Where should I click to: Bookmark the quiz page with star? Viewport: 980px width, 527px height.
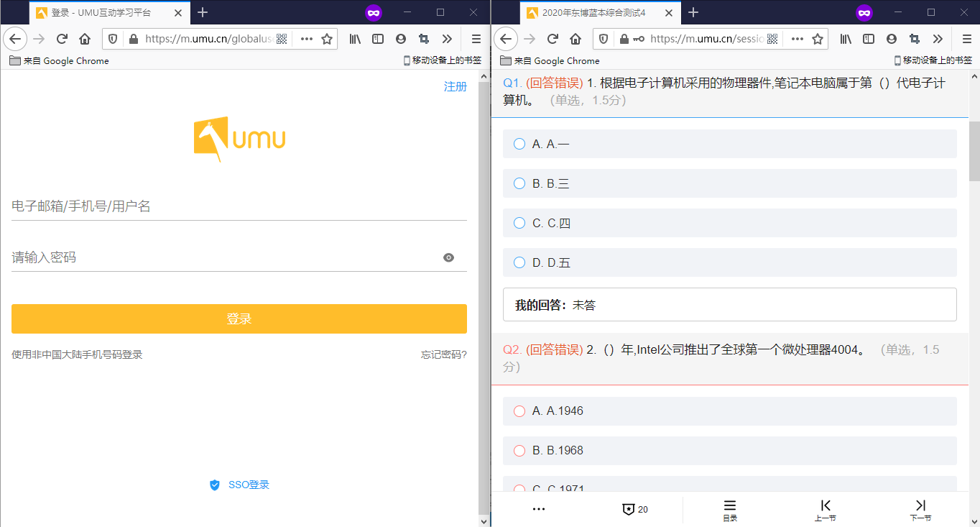point(818,40)
